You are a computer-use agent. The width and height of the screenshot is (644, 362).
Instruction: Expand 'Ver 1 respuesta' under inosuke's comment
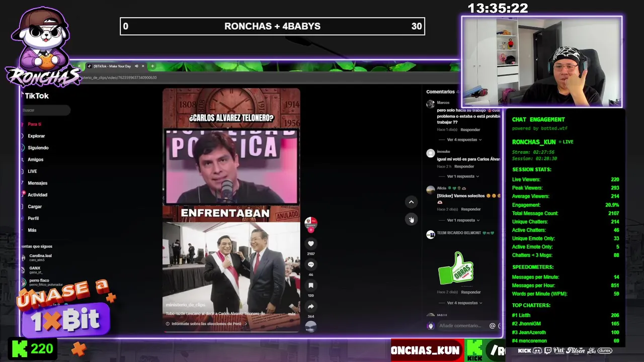tap(463, 176)
